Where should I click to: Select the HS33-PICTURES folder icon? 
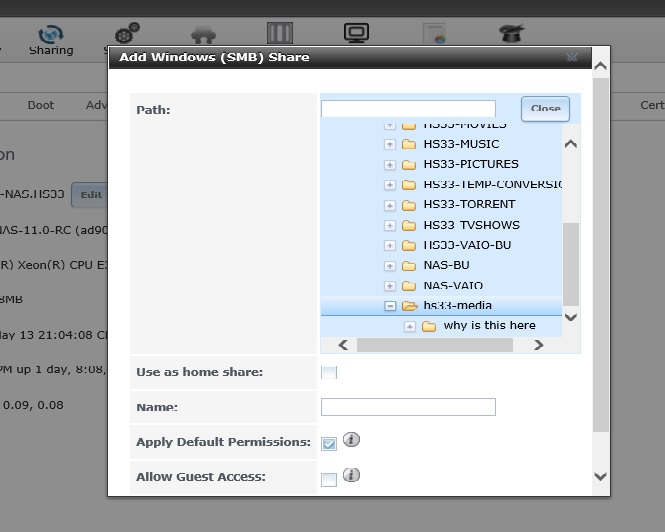[409, 164]
